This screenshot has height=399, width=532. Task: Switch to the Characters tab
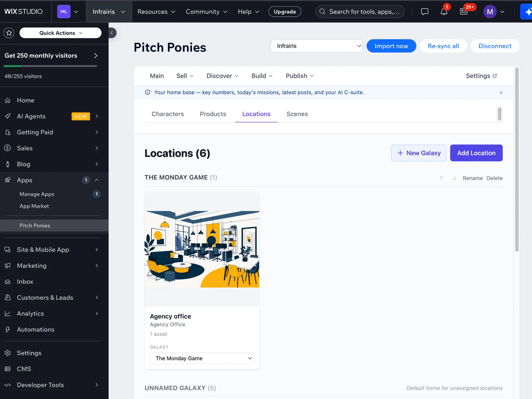tap(168, 114)
